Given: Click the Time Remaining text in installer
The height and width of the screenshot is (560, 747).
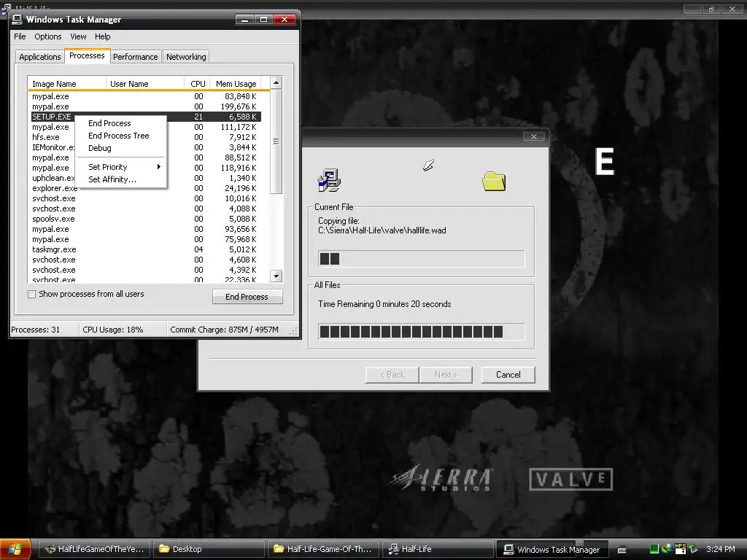Looking at the screenshot, I should tap(384, 304).
